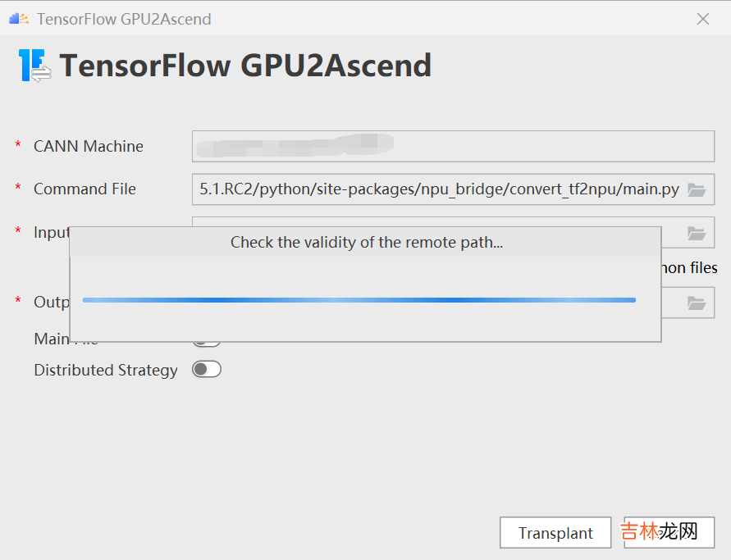This screenshot has width=731, height=560.
Task: Click the Command File label
Action: click(85, 189)
